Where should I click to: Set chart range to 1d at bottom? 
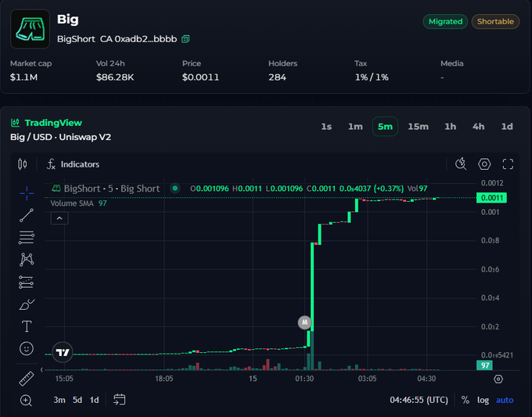pos(95,400)
